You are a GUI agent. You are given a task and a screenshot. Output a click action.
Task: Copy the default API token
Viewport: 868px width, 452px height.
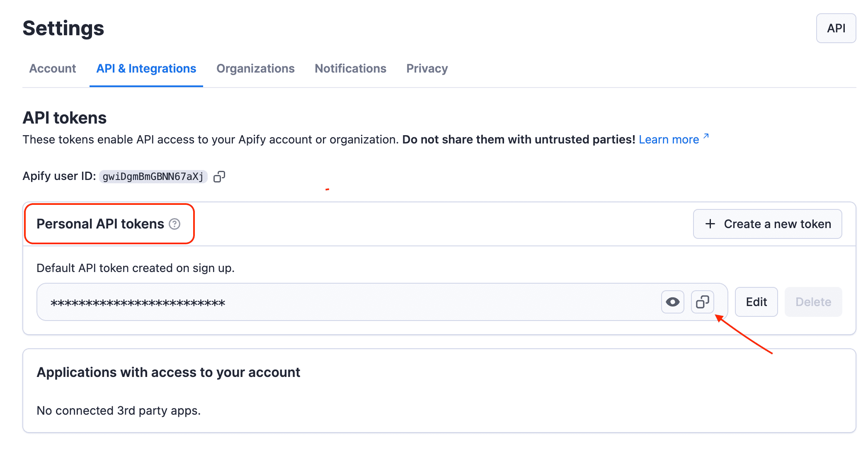[x=702, y=302]
